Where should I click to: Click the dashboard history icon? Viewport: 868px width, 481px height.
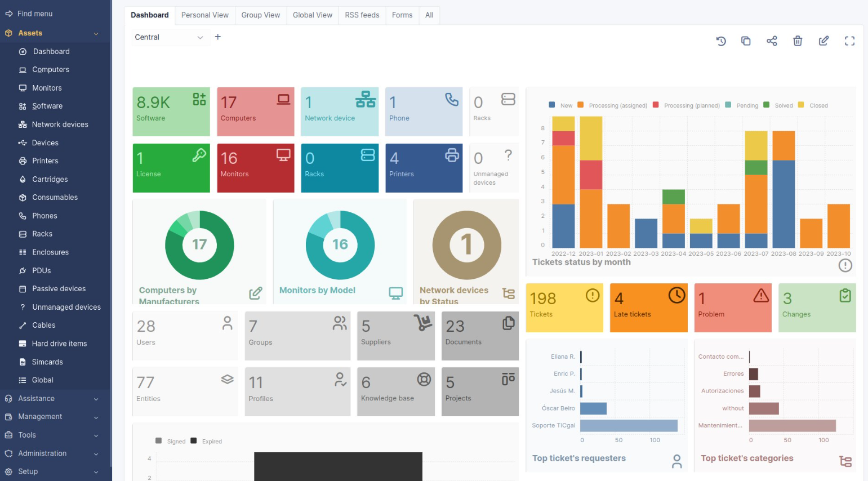720,41
